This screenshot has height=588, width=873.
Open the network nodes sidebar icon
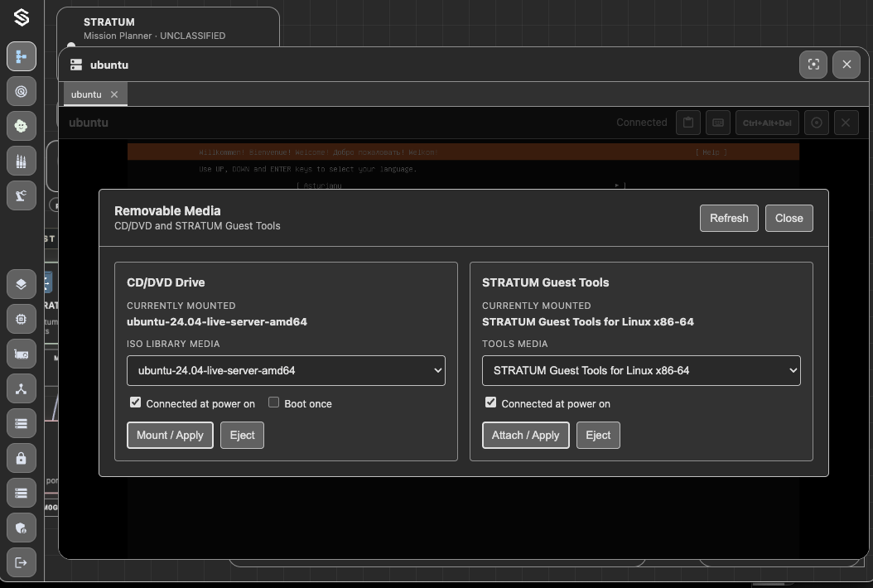click(22, 388)
